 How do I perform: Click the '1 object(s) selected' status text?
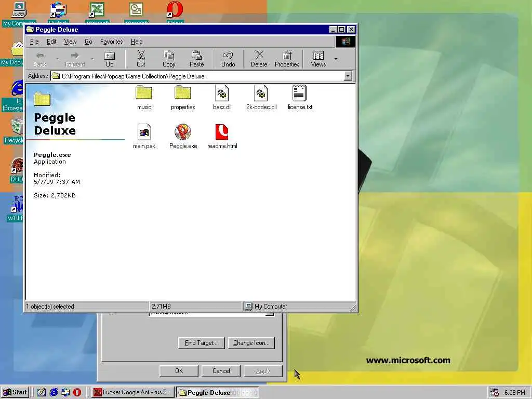click(x=50, y=307)
